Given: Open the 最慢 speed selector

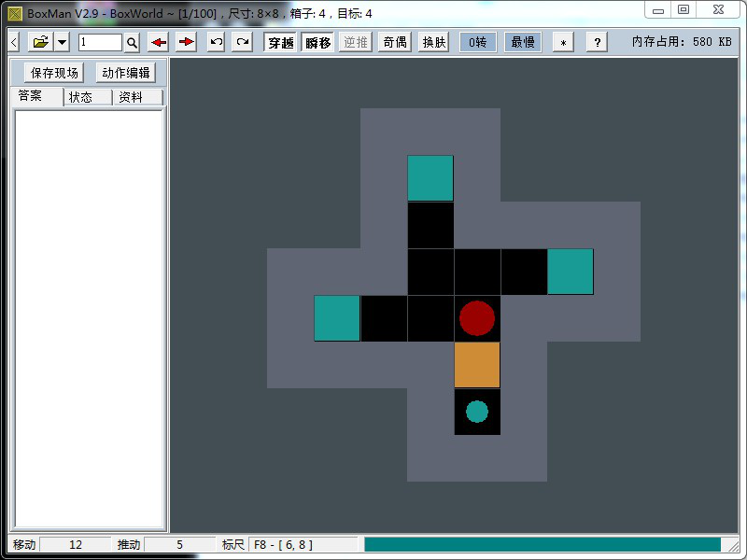Looking at the screenshot, I should [x=523, y=42].
